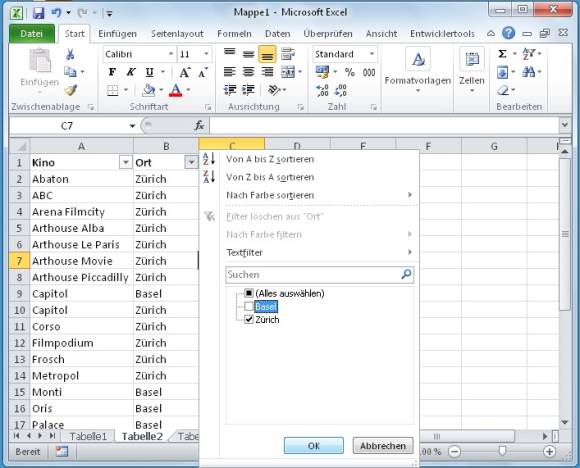Image resolution: width=580 pixels, height=468 pixels.
Task: Click the Clear eraser icon
Action: point(503,90)
